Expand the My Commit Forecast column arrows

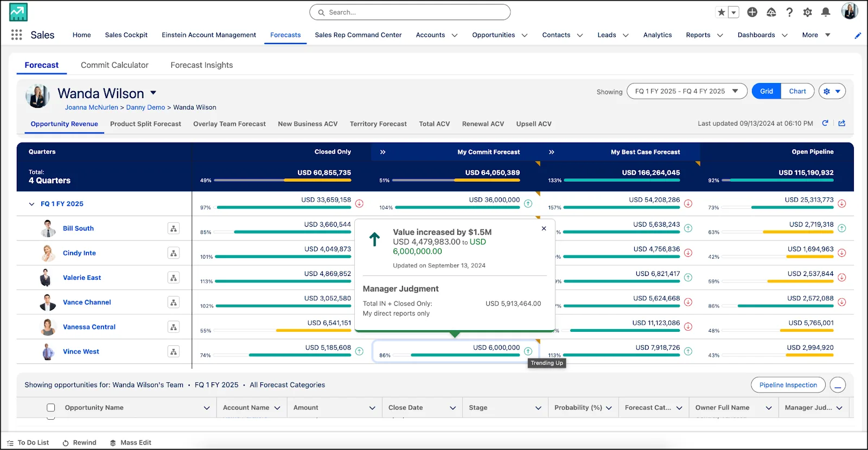pyautogui.click(x=382, y=152)
